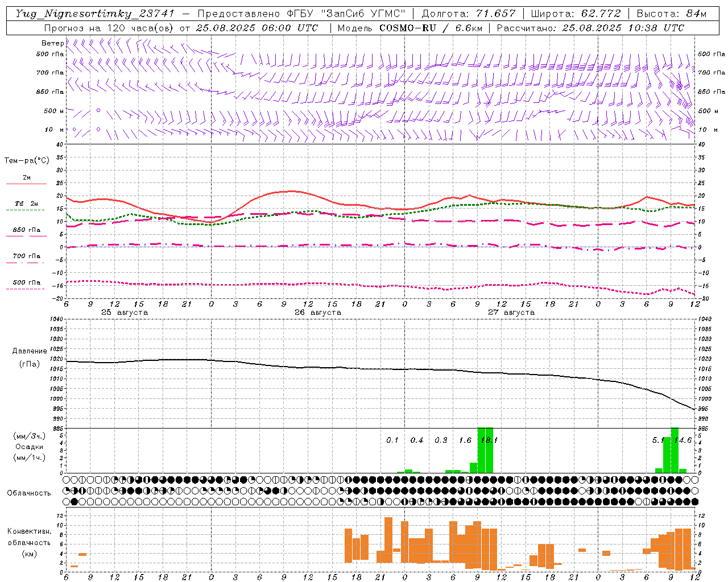Image resolution: width=728 pixels, height=582 pixels.
Task: Click the 14.6 precipitation value
Action: (x=682, y=440)
